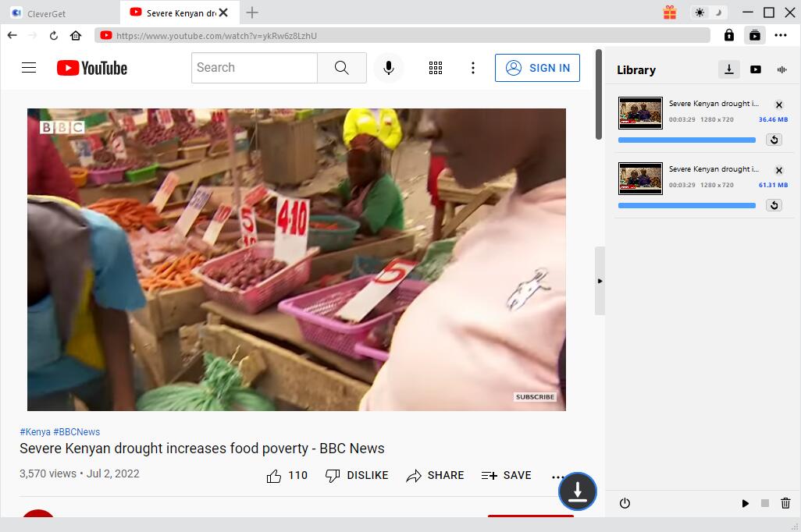Click the gift box icon in title bar
This screenshot has height=532, width=801.
(x=669, y=12)
